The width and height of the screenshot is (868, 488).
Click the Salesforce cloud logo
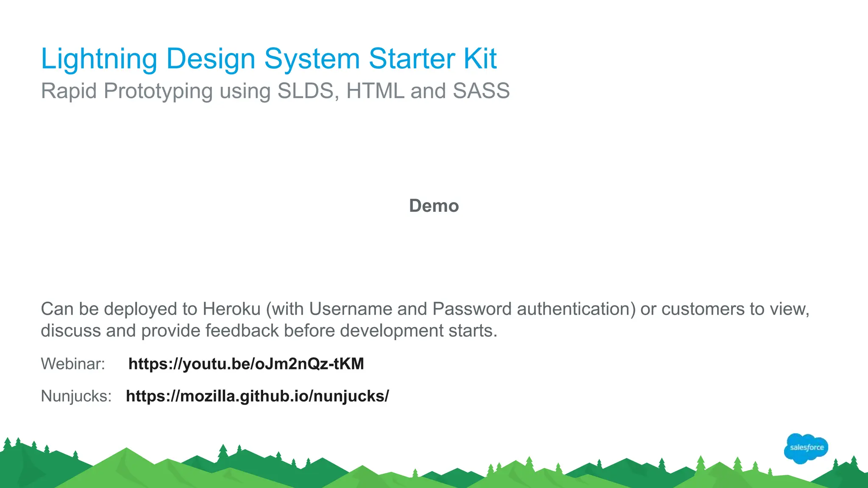pyautogui.click(x=806, y=448)
